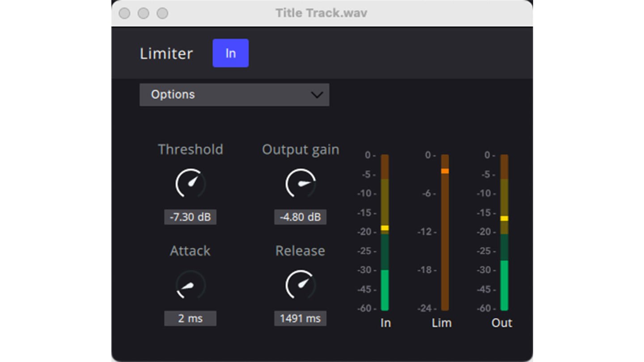Close the Title Track.wav window
This screenshot has height=362, width=644.
124,13
